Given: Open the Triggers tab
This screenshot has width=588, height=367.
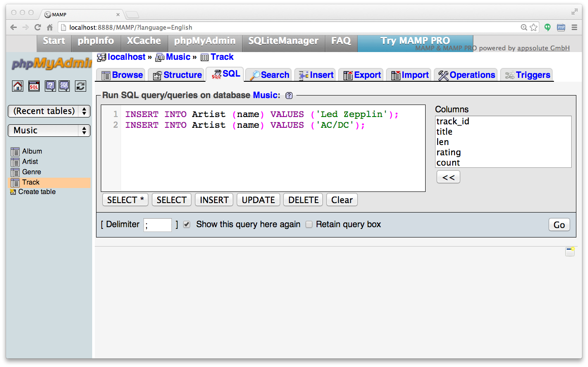Looking at the screenshot, I should pyautogui.click(x=527, y=75).
